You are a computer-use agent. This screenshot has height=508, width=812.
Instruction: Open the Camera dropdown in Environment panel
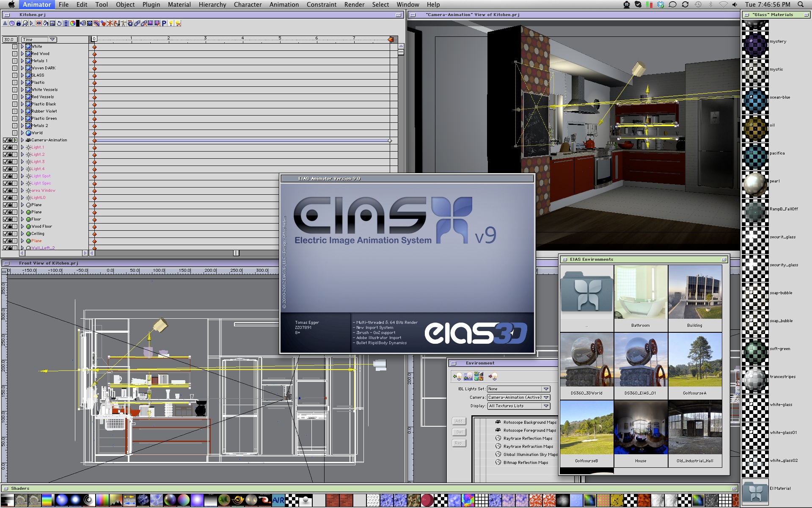(518, 398)
